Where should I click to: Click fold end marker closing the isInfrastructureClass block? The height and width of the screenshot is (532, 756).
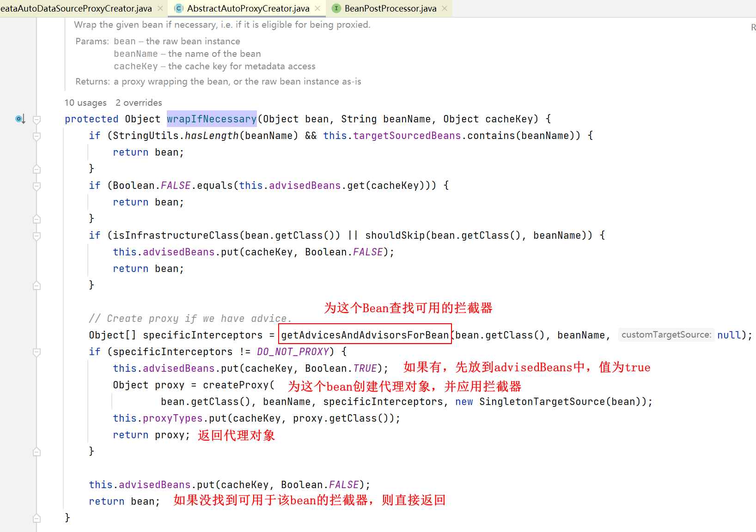(x=37, y=285)
